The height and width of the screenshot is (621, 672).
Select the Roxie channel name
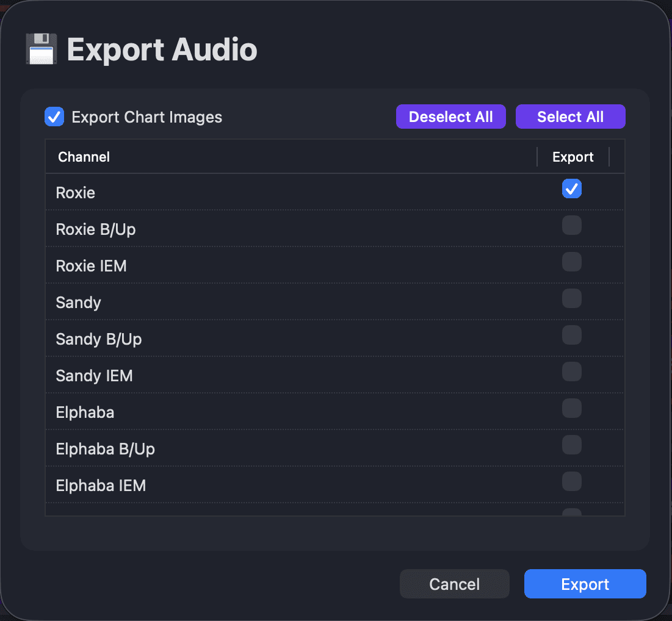(76, 193)
